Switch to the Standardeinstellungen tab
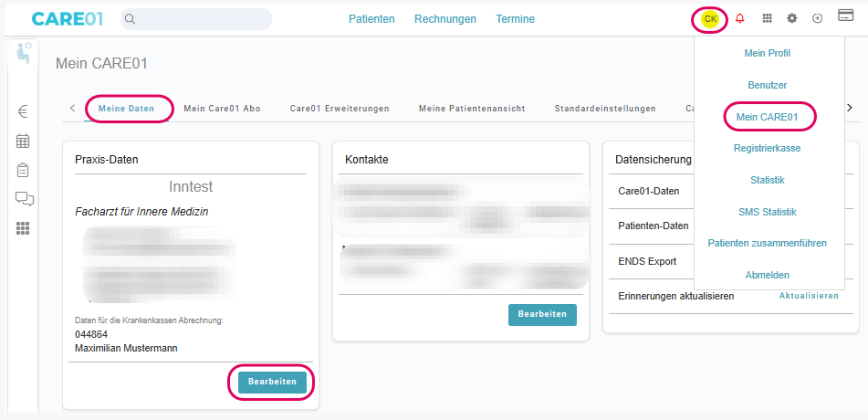This screenshot has height=420, width=868. [x=605, y=108]
